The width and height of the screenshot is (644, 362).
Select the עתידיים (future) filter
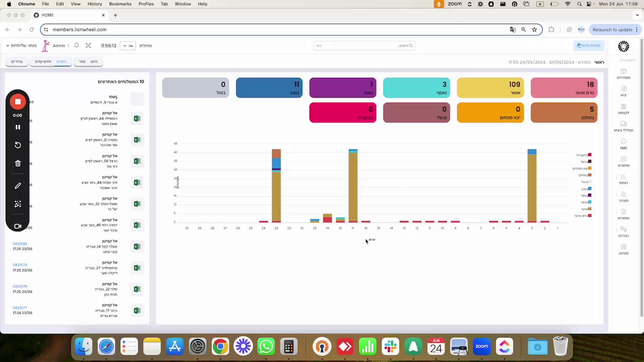pos(17,61)
